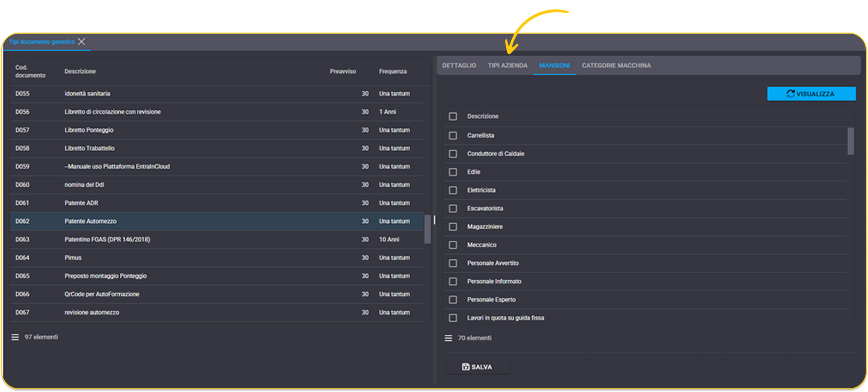
Task: Enable the Edile checkbox
Action: 453,172
